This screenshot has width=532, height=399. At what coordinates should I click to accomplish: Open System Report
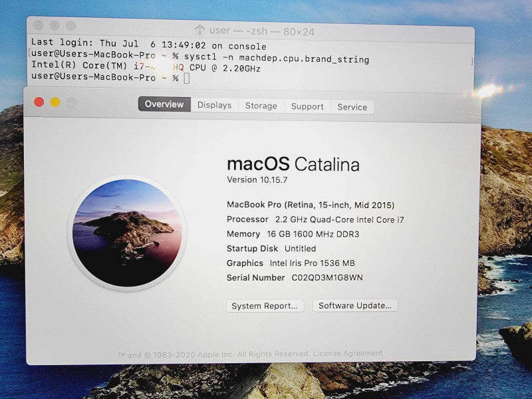265,306
